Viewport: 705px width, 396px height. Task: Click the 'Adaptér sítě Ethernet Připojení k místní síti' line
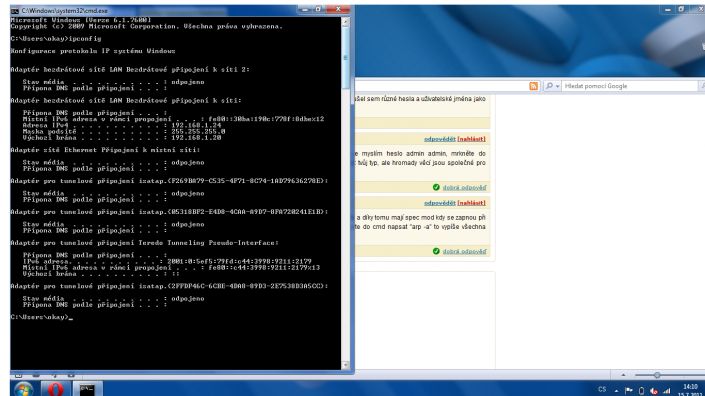(x=105, y=150)
